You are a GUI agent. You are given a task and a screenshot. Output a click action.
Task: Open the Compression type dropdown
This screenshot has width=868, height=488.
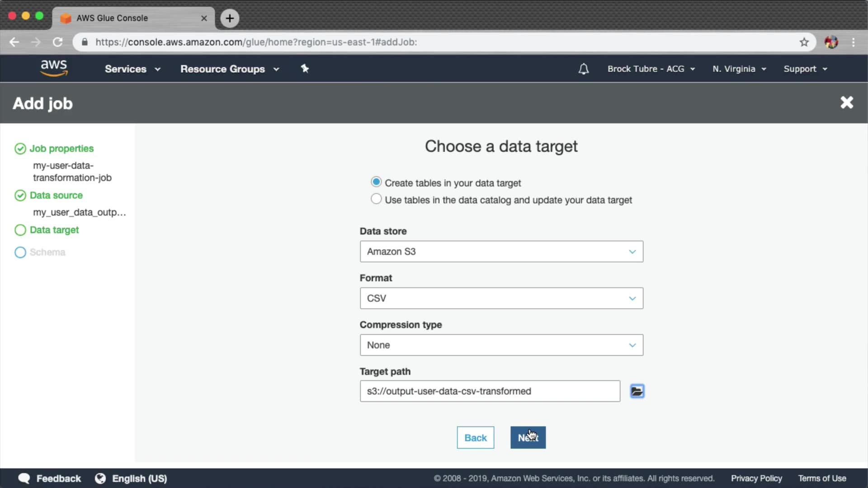[x=501, y=345]
